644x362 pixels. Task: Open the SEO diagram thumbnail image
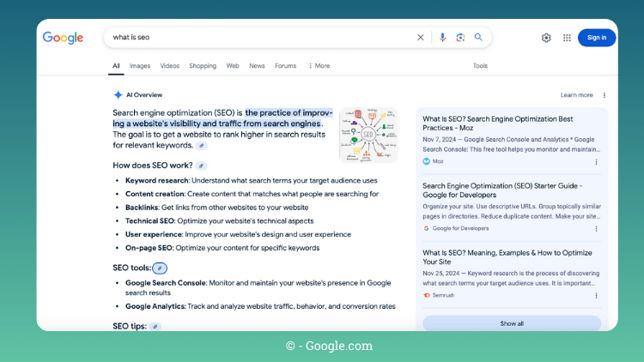coord(368,135)
